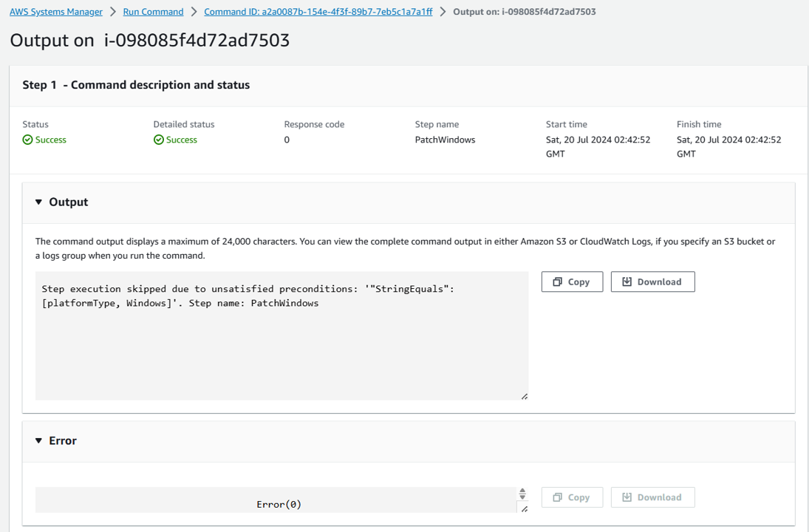Collapse the Error section triangle

tap(39, 441)
